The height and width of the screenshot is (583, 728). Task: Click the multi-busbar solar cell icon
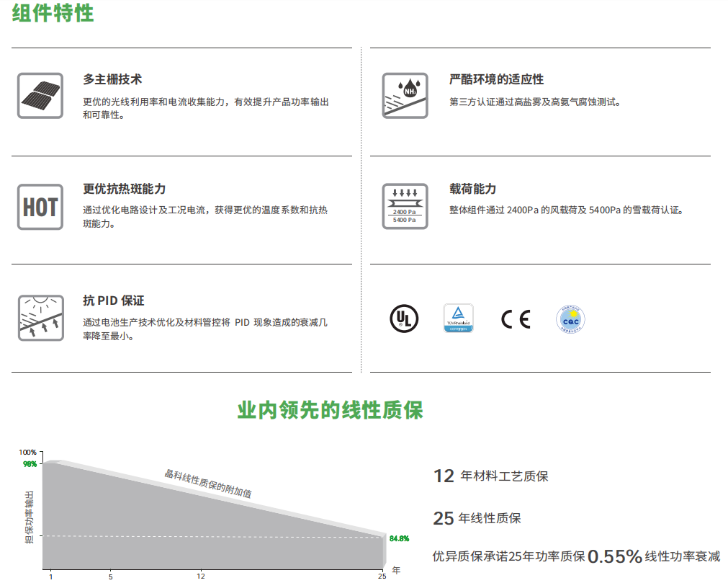tap(40, 96)
